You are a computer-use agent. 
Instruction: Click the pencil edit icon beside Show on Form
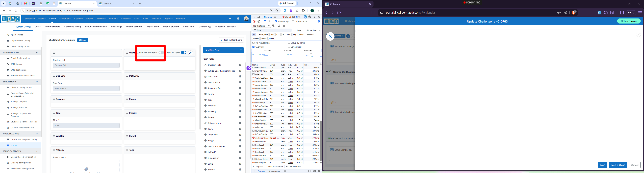[191, 53]
